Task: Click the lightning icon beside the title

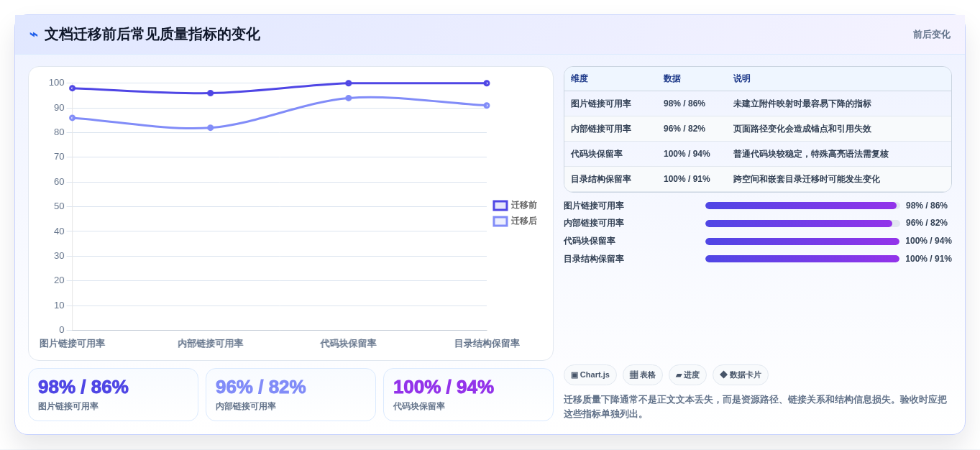Action: click(x=34, y=35)
